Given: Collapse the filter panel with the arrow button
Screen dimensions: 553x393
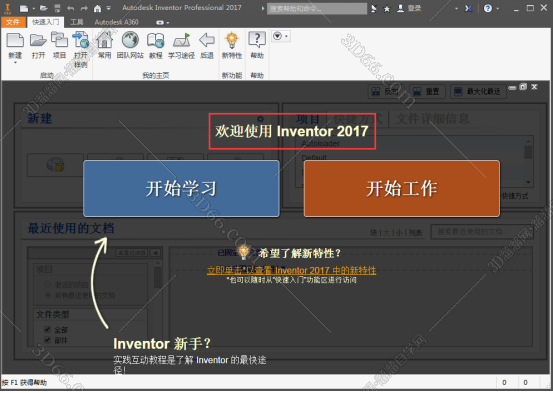Looking at the screenshot, I should [x=155, y=253].
